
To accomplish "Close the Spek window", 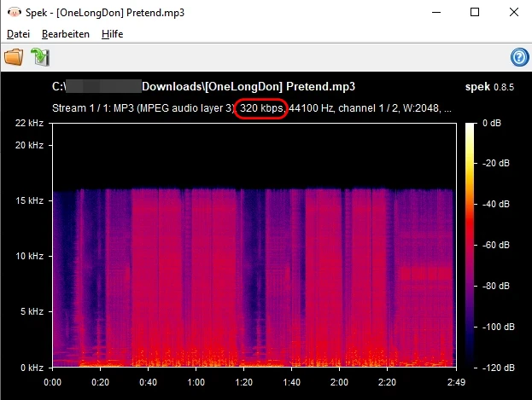I will point(514,13).
